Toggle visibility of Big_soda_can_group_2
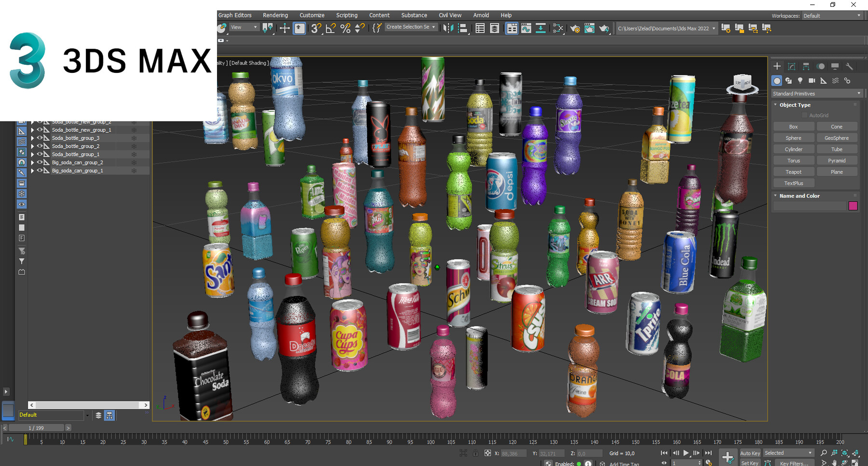Viewport: 868px width, 466px height. click(x=40, y=163)
